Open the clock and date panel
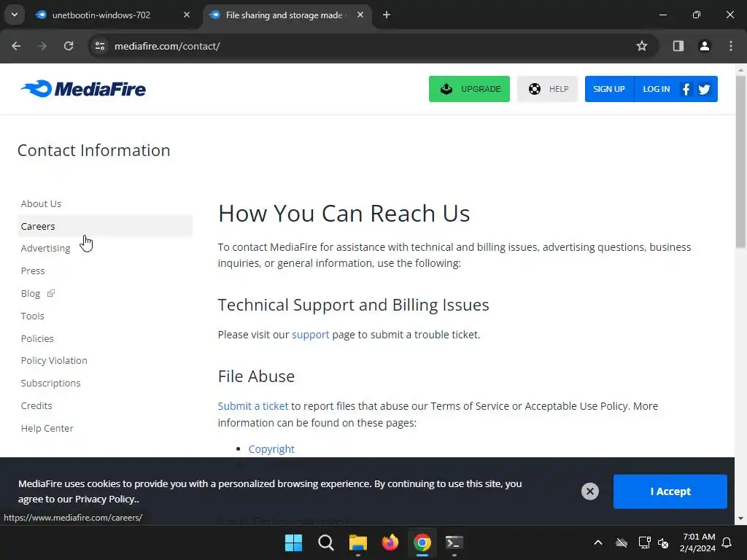747x560 pixels. coord(697,542)
